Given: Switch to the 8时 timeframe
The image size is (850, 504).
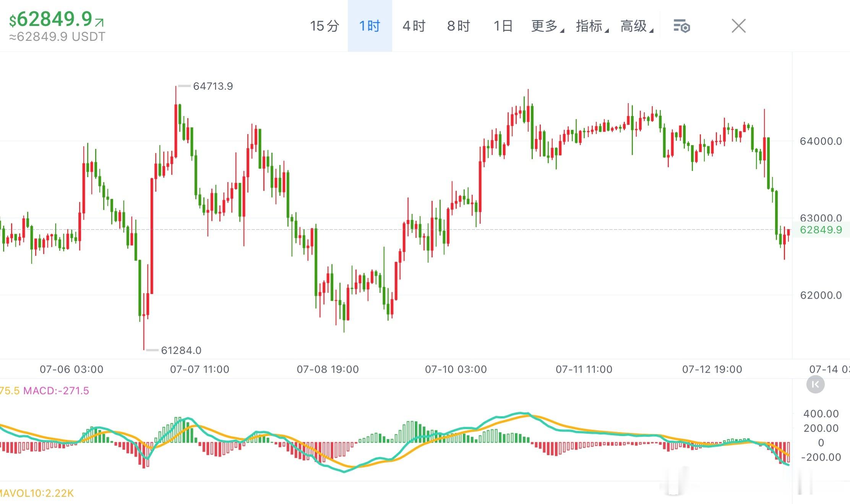Looking at the screenshot, I should click(x=459, y=26).
